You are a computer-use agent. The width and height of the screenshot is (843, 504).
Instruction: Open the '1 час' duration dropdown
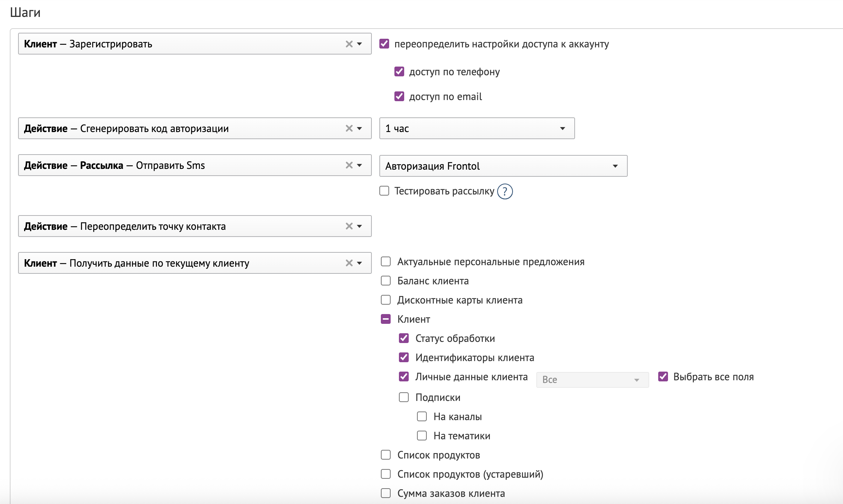[x=476, y=129]
